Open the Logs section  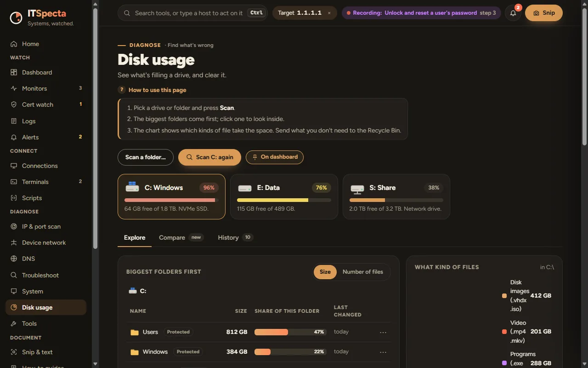point(46,121)
